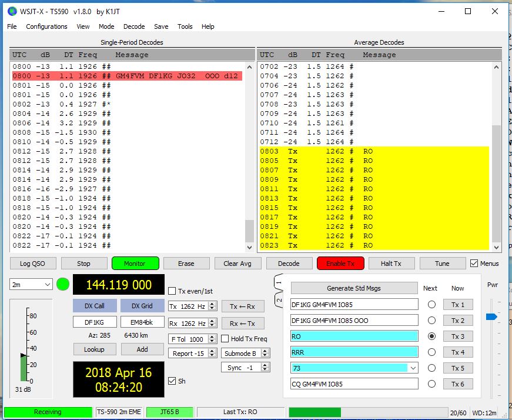The height and width of the screenshot is (420, 512).
Task: Click the Tx 1262 Hz stepper arrows
Action: click(213, 306)
